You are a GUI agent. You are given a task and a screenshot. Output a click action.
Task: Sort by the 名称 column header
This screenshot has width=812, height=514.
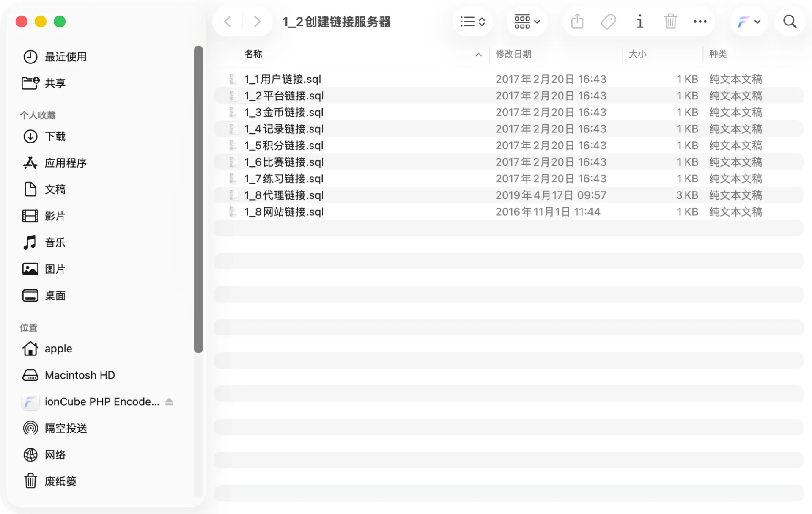point(253,54)
